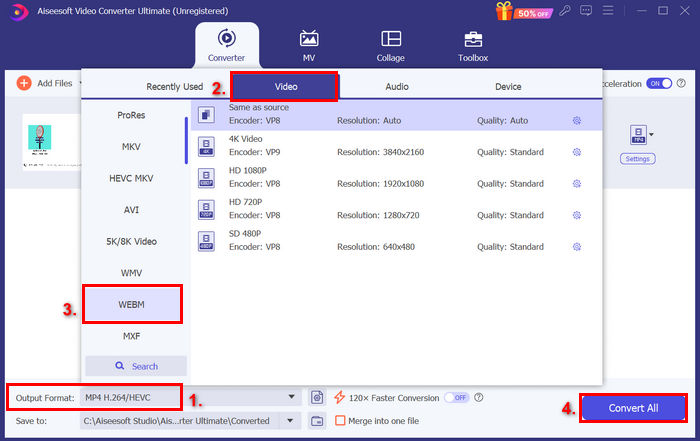This screenshot has width=700, height=441.
Task: Select the Same as source preset
Action: click(x=396, y=115)
